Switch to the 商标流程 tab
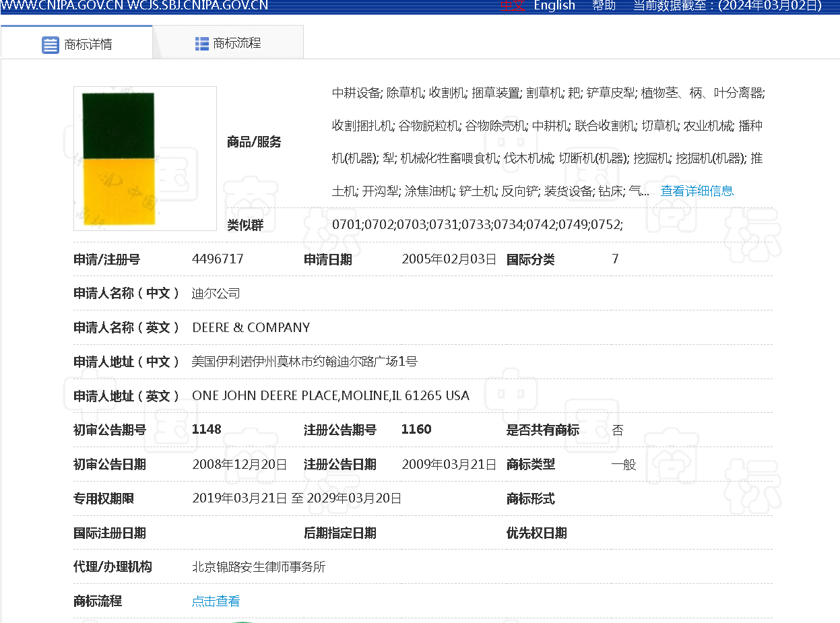Viewport: 840px width, 623px height. (228, 43)
